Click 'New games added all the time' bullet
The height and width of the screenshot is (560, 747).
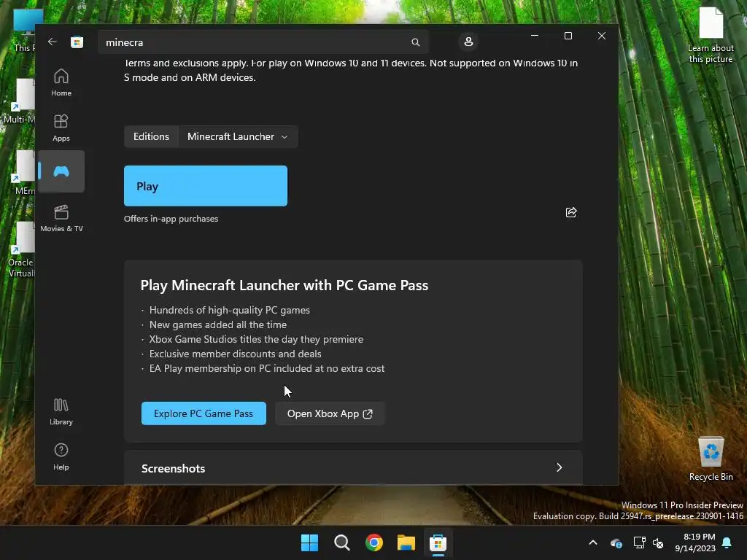point(217,324)
